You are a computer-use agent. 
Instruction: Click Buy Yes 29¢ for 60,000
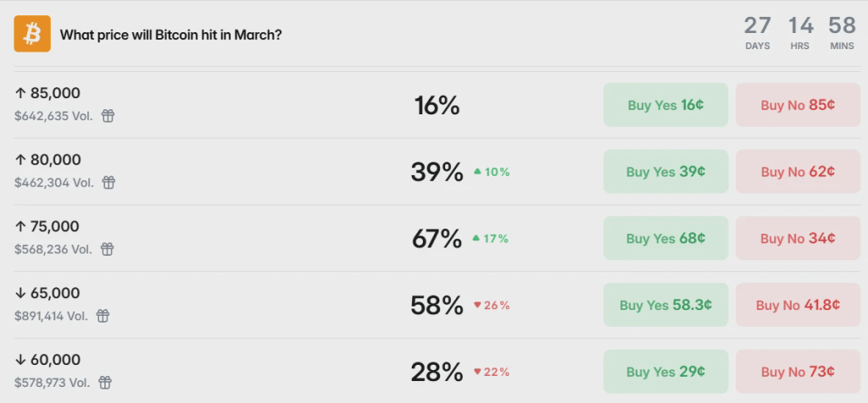(665, 372)
